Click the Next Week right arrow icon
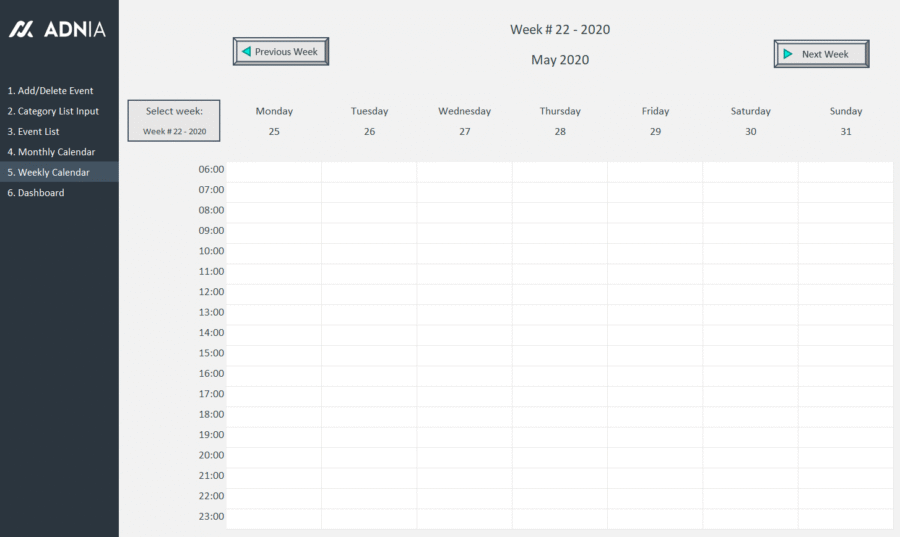 click(x=788, y=54)
